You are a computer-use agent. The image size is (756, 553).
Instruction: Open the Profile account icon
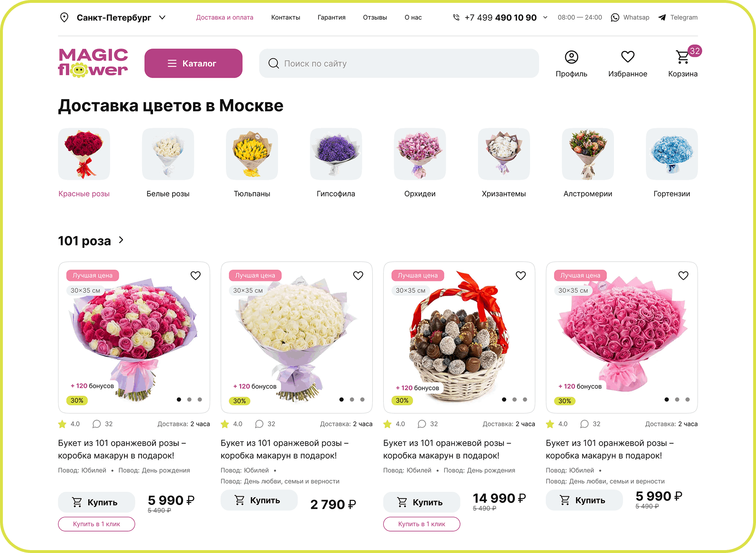coord(571,57)
